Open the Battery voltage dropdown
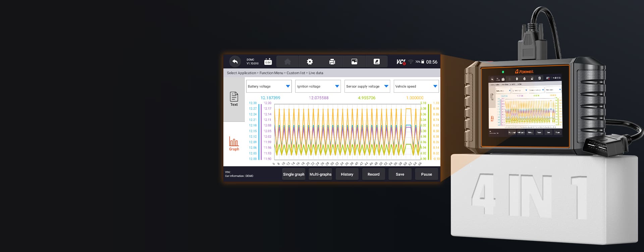The width and height of the screenshot is (644, 252). pos(269,86)
